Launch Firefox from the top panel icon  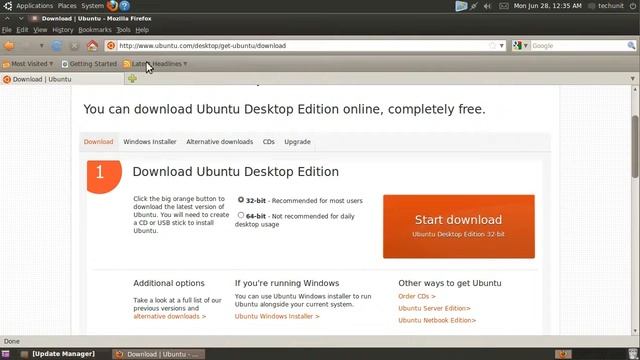[x=112, y=6]
